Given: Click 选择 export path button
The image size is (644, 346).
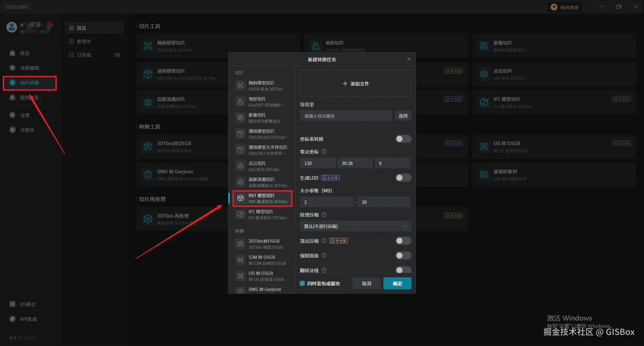Looking at the screenshot, I should (x=403, y=116).
